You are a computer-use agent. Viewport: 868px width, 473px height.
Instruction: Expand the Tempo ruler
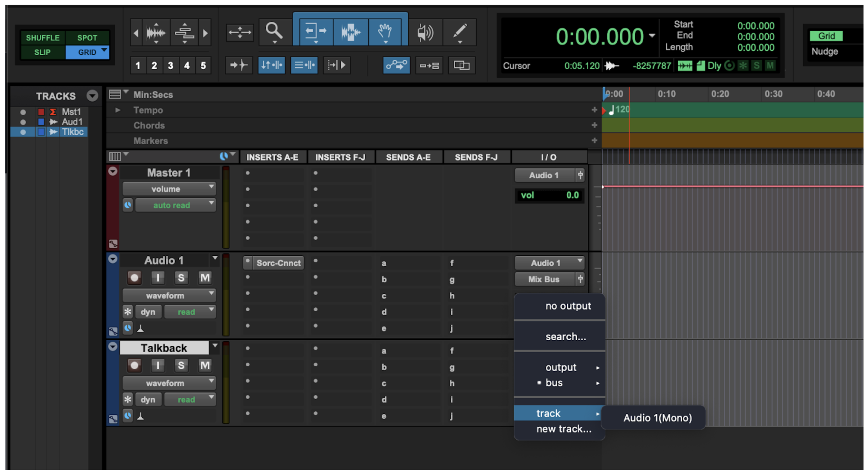pyautogui.click(x=118, y=110)
